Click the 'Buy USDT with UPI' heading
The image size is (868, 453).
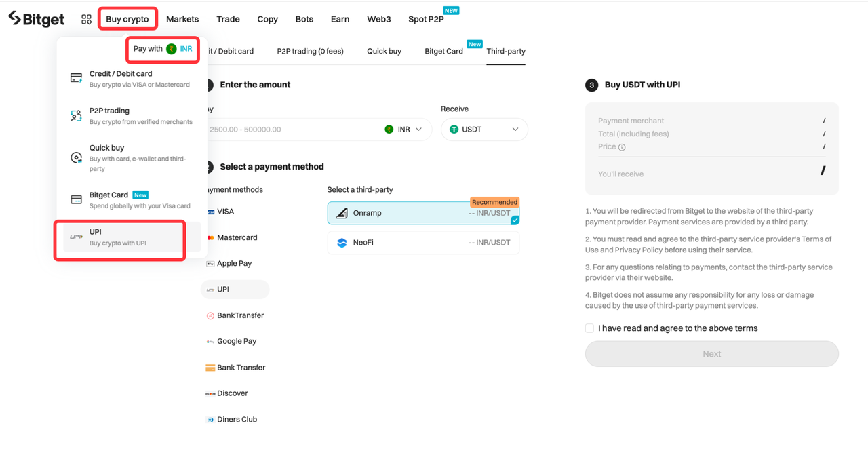tap(642, 85)
